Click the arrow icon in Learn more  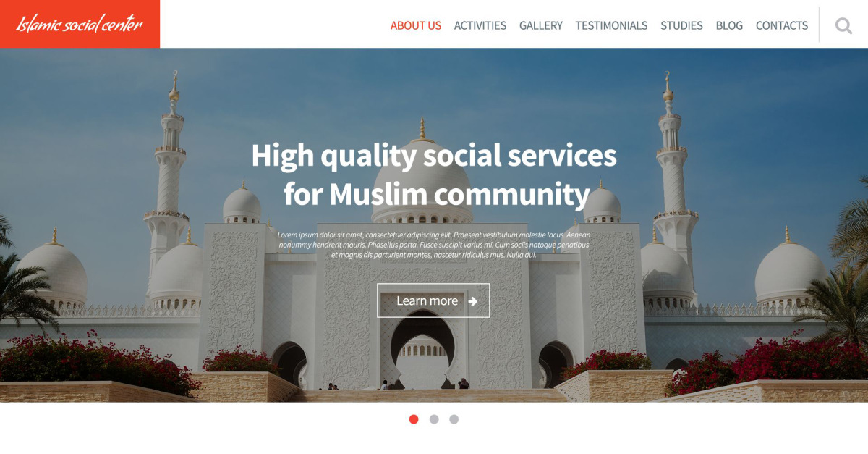point(472,301)
